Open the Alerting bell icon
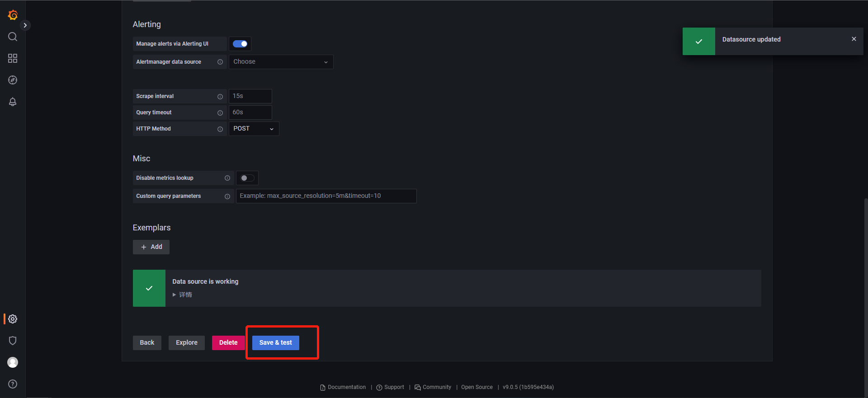Image resolution: width=868 pixels, height=398 pixels. click(13, 102)
